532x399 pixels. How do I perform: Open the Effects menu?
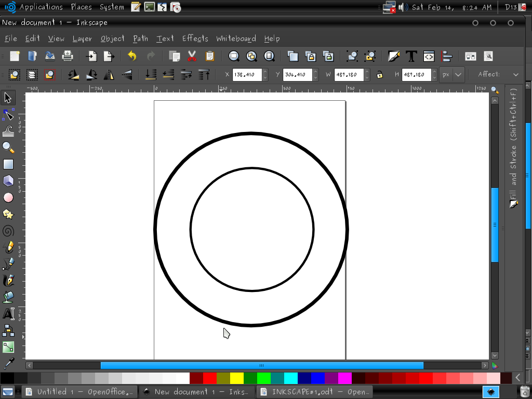195,38
